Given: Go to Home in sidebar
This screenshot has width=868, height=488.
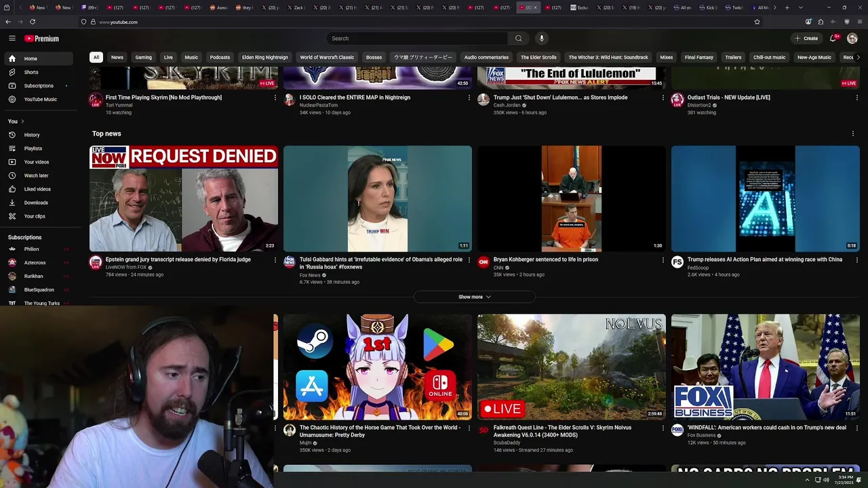Looking at the screenshot, I should coord(38,58).
